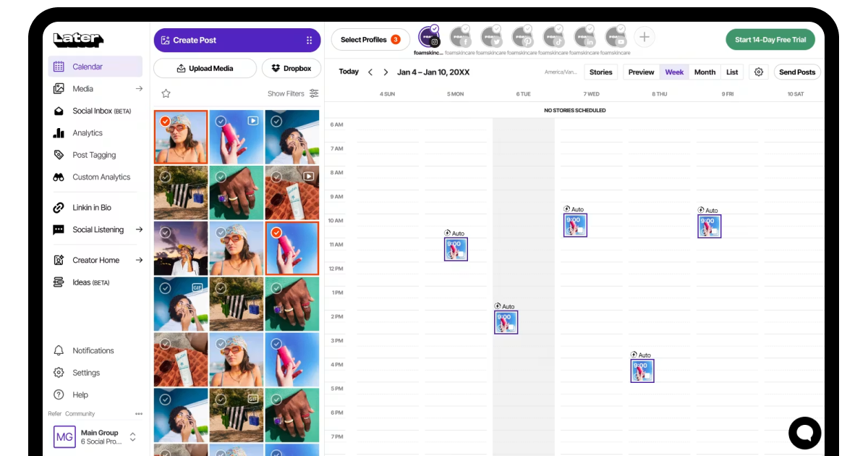Switch to List view
This screenshot has height=456, width=868.
tap(732, 72)
